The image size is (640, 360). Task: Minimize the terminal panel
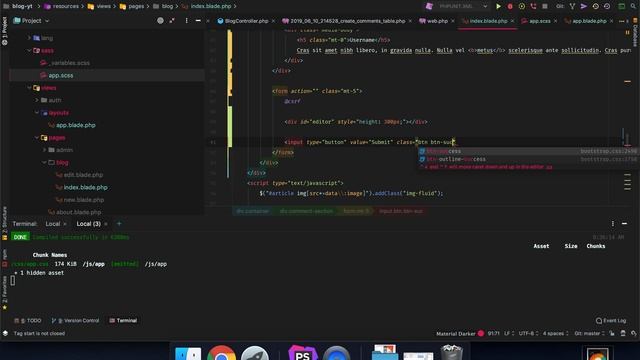[x=624, y=224]
